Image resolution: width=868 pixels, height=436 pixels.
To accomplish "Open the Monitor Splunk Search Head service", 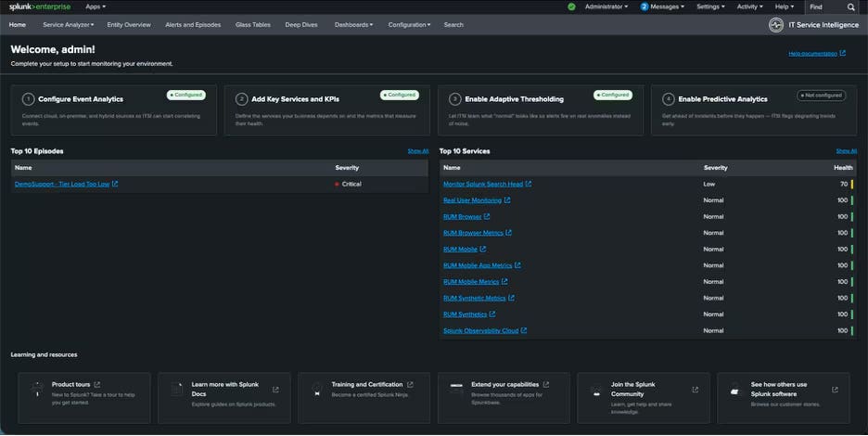I will pyautogui.click(x=483, y=184).
